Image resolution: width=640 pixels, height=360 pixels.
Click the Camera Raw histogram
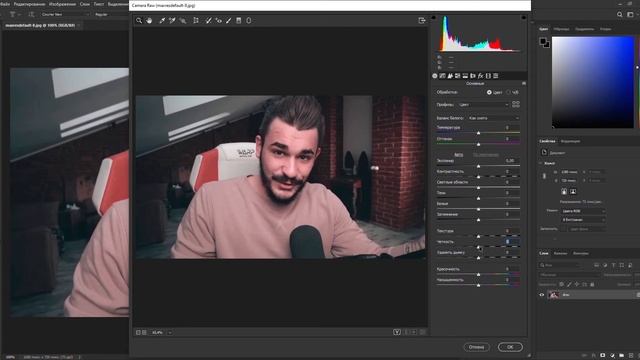[x=479, y=33]
